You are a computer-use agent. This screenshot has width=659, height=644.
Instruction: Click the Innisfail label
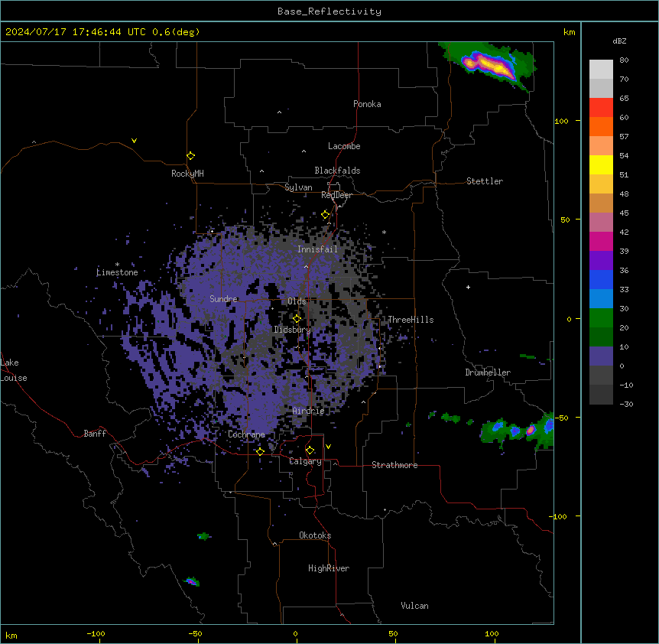(x=317, y=249)
